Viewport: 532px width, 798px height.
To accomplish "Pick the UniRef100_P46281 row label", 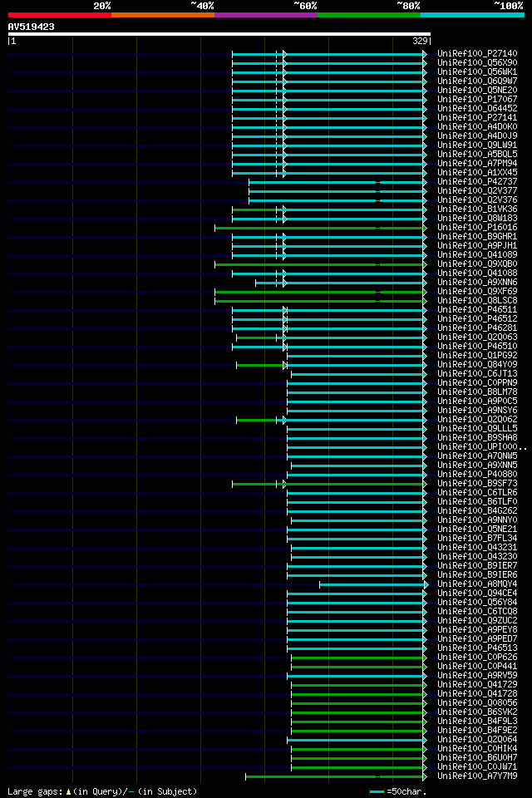I will coord(477,328).
